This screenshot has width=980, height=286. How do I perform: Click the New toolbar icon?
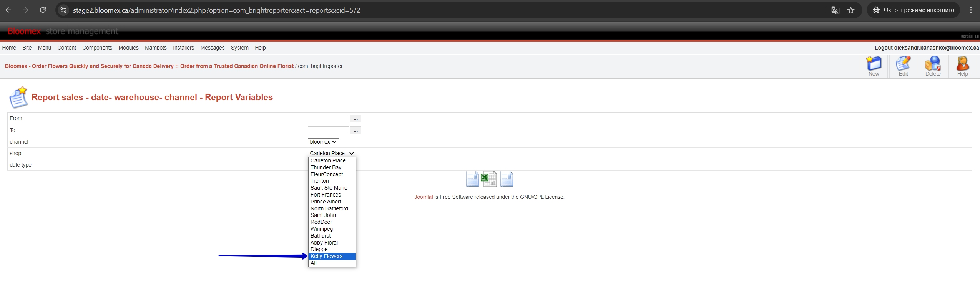[874, 66]
